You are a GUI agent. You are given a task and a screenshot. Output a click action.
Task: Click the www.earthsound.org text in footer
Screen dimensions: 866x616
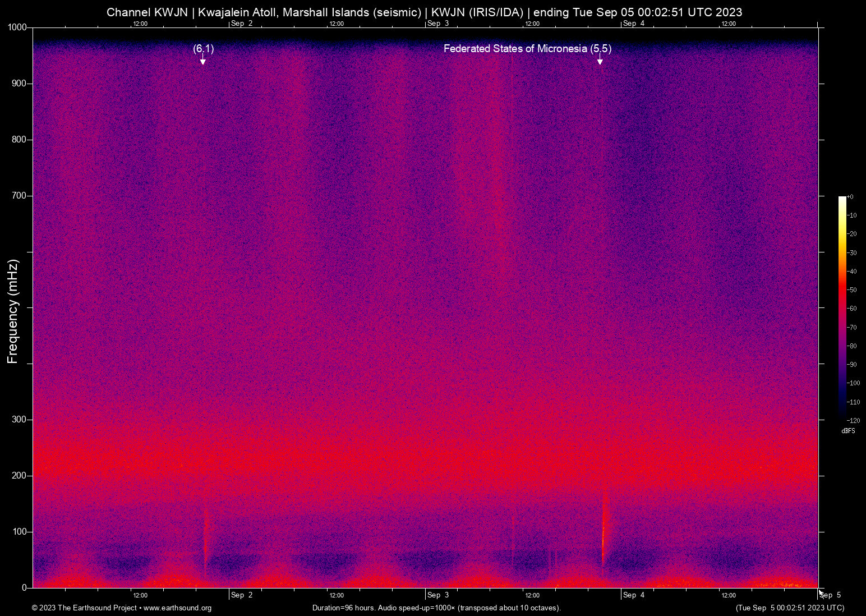coord(177,608)
